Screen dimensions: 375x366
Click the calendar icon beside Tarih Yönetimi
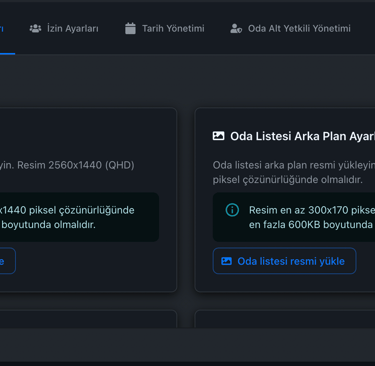[x=130, y=29]
